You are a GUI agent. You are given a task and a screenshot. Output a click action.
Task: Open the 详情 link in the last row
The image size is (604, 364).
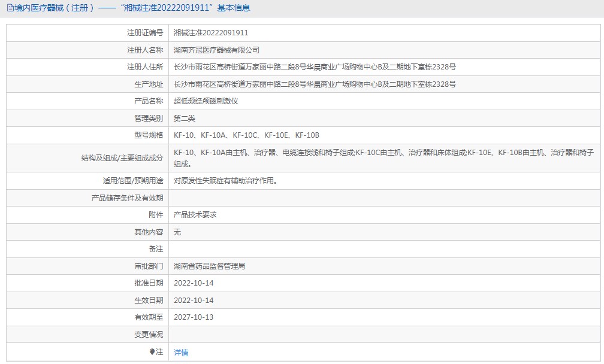coord(181,353)
